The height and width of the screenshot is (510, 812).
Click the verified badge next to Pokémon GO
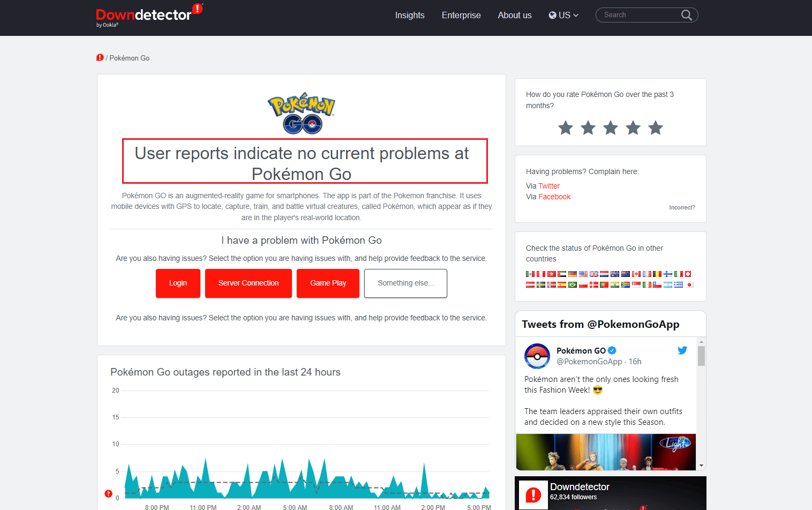point(612,350)
